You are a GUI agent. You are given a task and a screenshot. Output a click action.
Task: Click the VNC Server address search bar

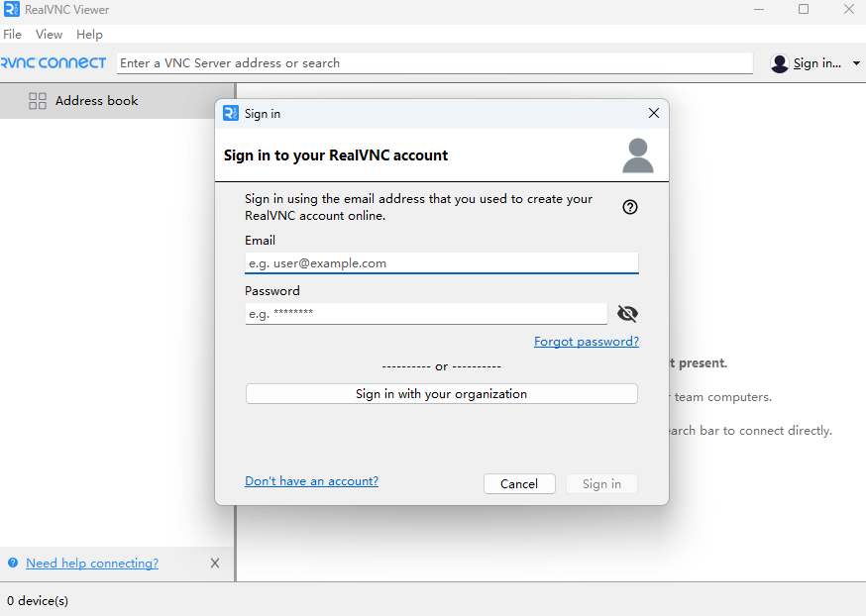click(x=434, y=63)
